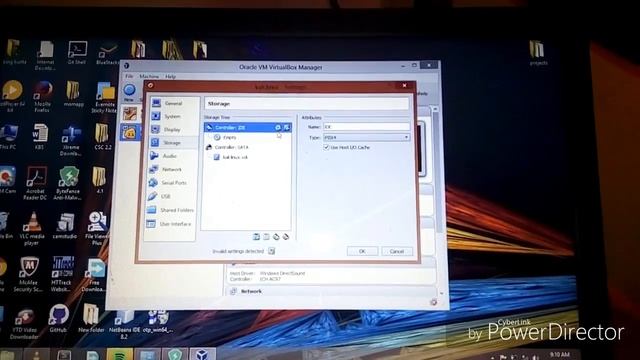The image size is (640, 360).
Task: Click New machine button in VirtualBox Manager
Action: pyautogui.click(x=129, y=92)
